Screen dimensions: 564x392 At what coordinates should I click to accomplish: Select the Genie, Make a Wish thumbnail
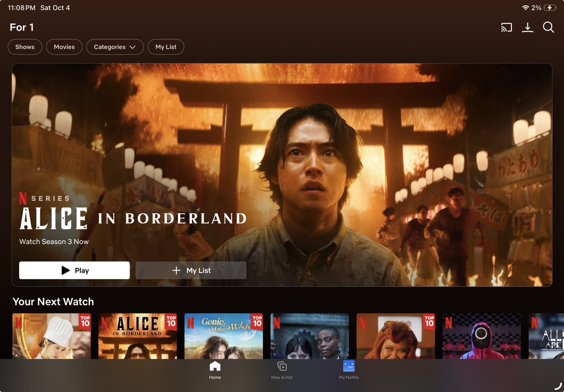click(224, 336)
